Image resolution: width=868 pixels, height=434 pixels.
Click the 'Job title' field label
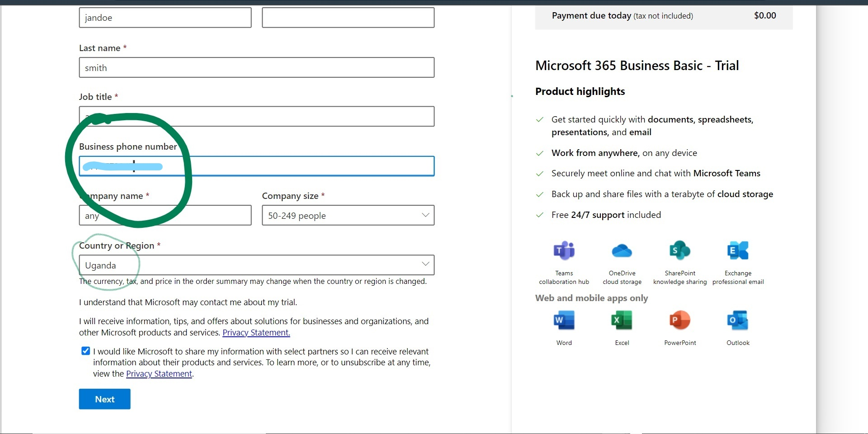coord(95,97)
